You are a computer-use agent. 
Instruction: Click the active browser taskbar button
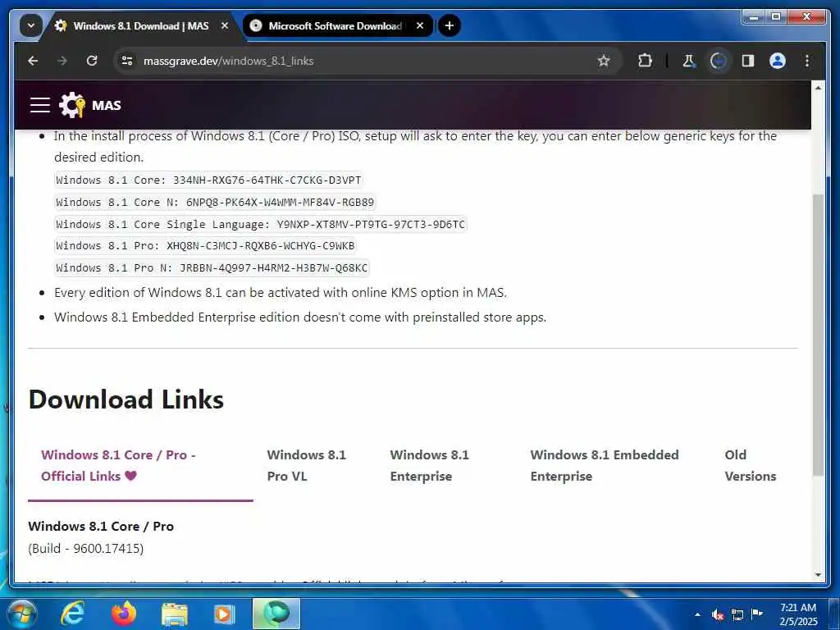pyautogui.click(x=276, y=614)
